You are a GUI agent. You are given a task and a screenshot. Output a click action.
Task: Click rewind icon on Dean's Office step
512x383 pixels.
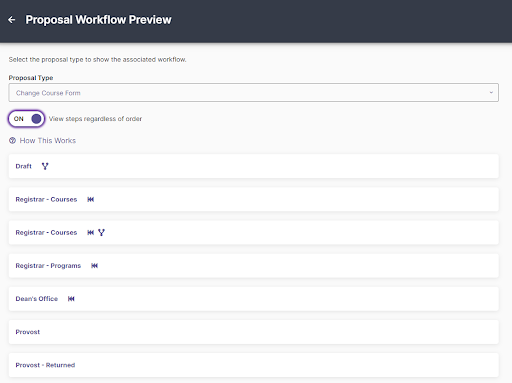pyautogui.click(x=71, y=299)
